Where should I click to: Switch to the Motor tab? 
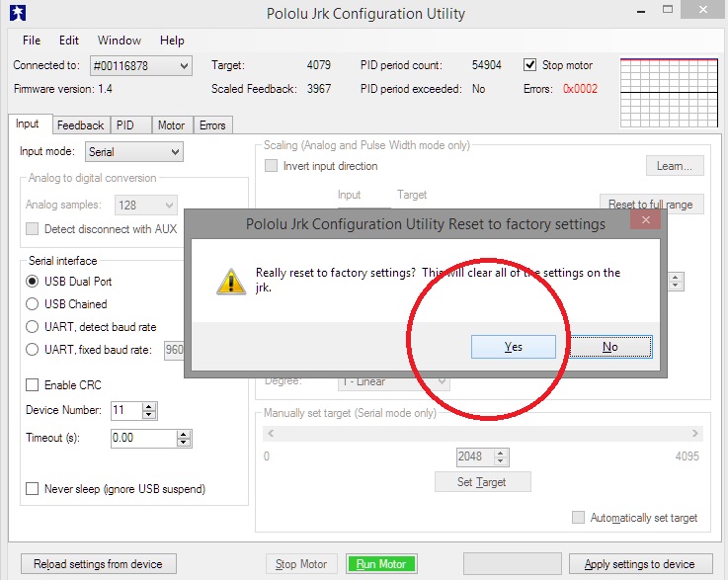(171, 125)
